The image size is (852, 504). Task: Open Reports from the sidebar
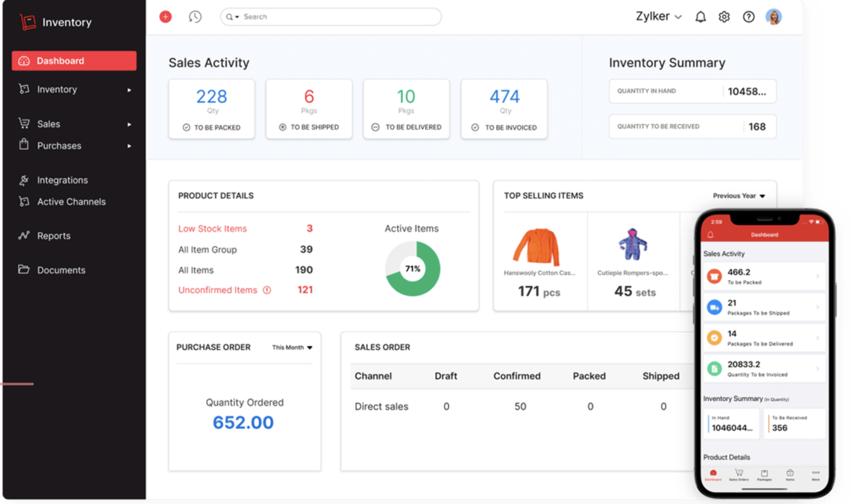click(53, 236)
